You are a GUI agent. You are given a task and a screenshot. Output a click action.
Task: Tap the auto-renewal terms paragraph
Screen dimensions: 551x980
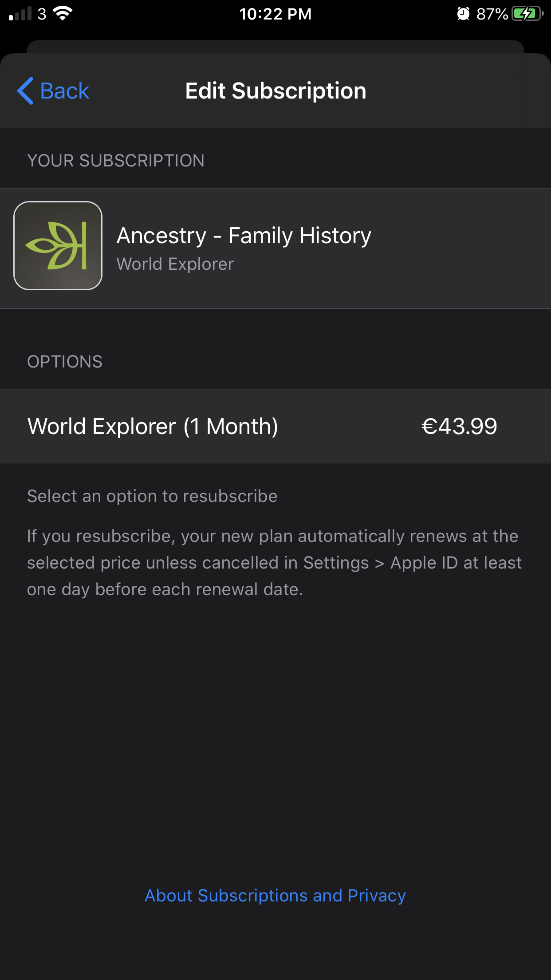(274, 563)
